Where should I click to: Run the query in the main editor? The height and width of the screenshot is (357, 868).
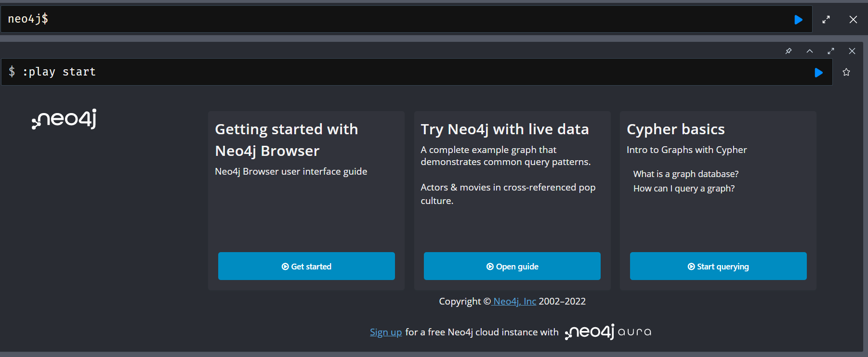pyautogui.click(x=798, y=20)
